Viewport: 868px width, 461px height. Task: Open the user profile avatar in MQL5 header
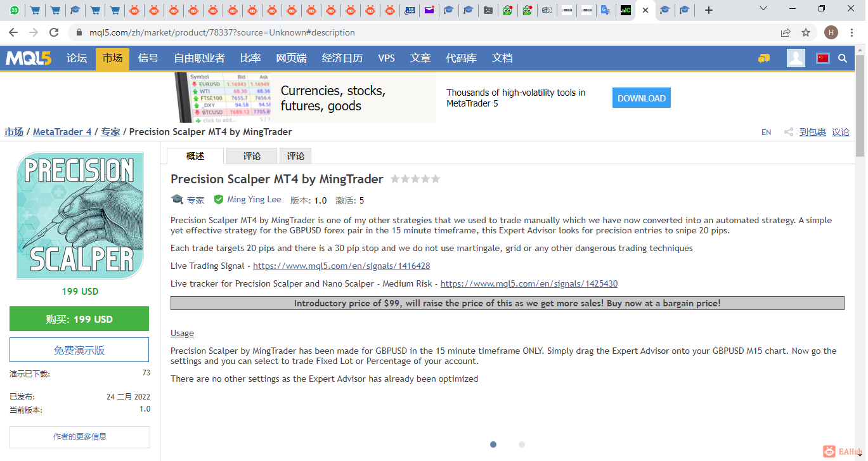pos(796,58)
